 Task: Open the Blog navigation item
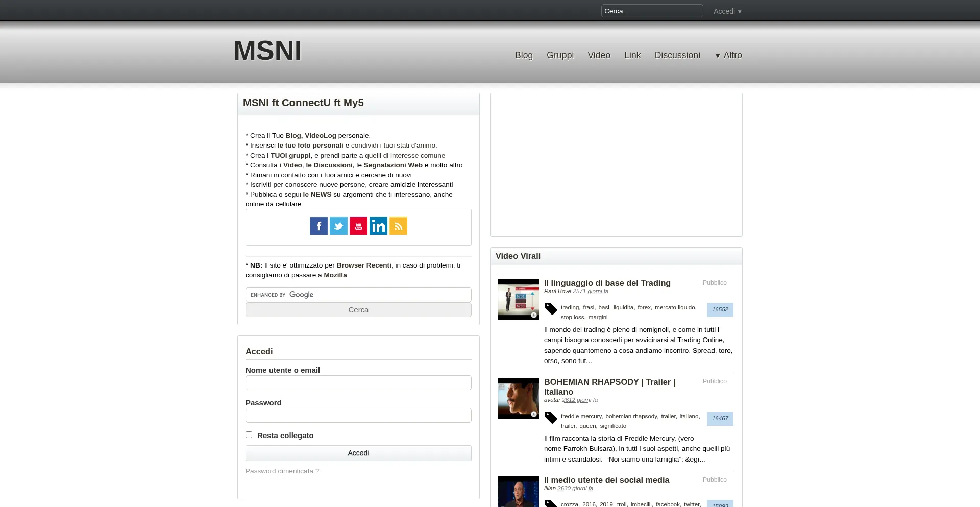pos(524,55)
